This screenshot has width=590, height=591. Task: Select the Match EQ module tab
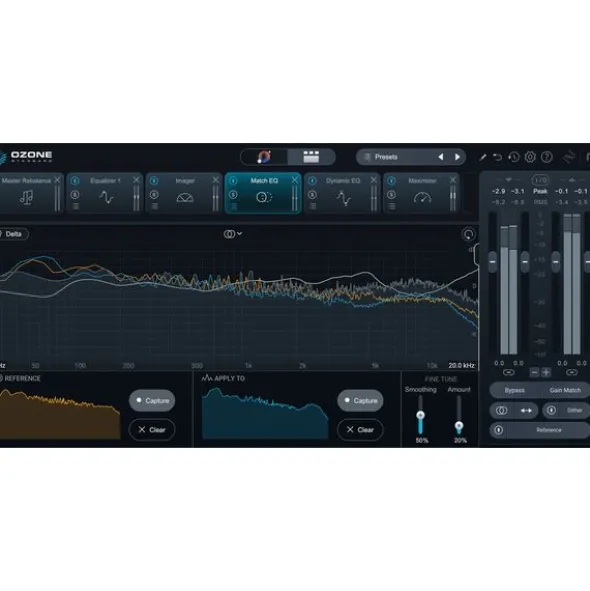click(x=263, y=193)
